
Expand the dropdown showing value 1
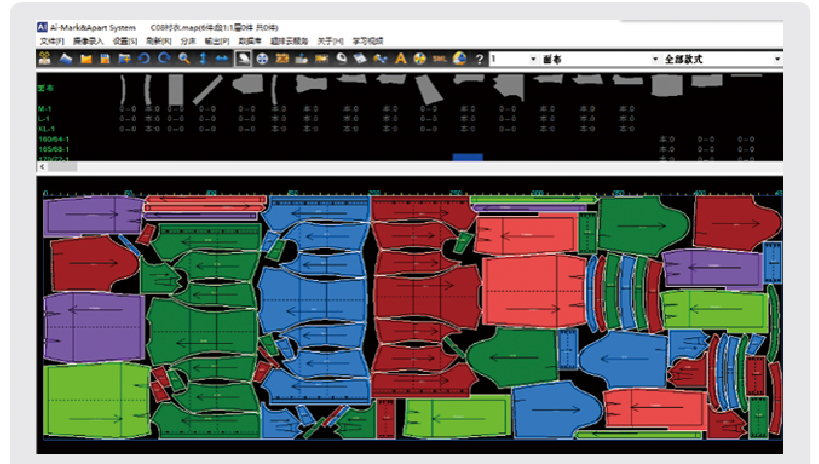click(x=532, y=59)
